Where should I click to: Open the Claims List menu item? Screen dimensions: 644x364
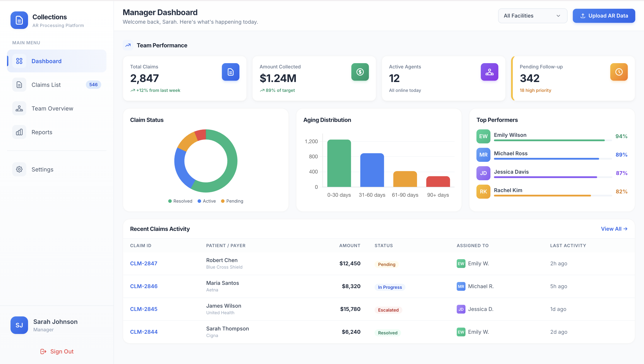[46, 85]
